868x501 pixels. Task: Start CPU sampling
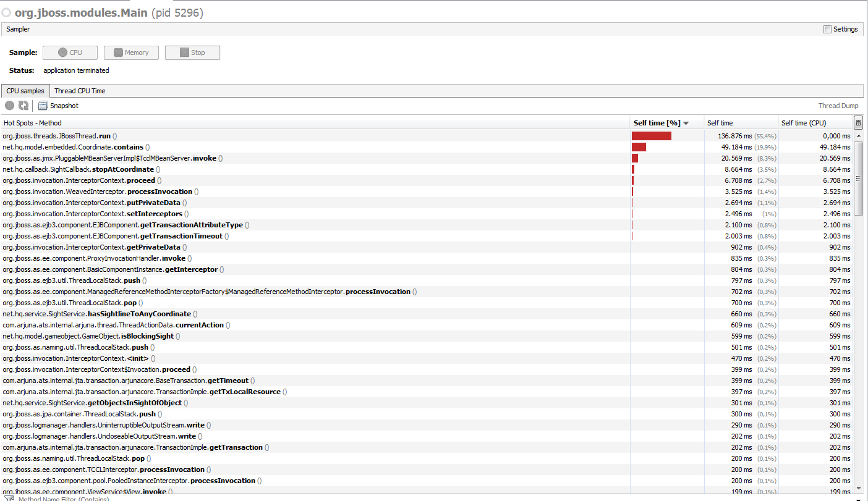click(x=70, y=53)
